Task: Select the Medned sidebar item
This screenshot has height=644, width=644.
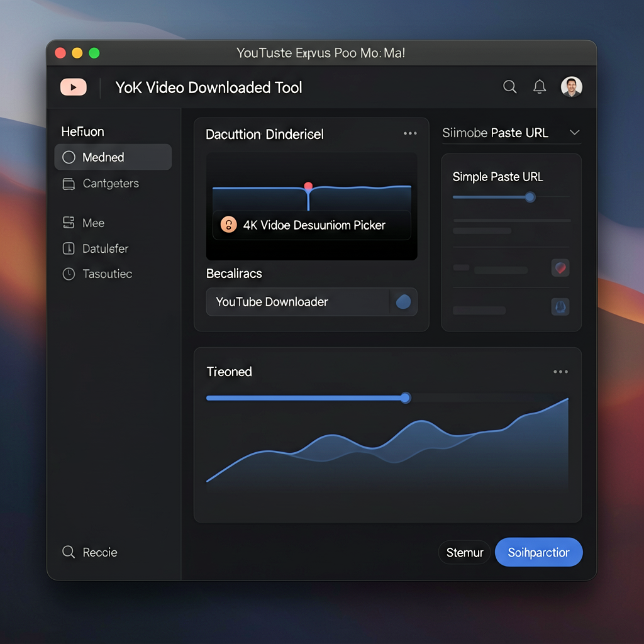Action: coord(113,157)
